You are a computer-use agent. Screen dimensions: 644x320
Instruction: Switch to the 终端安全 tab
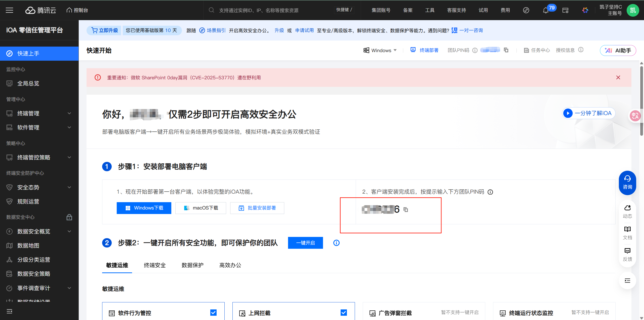pyautogui.click(x=155, y=265)
